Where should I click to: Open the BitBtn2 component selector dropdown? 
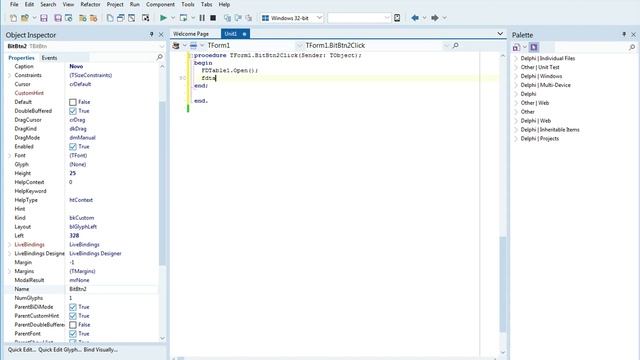[162, 47]
